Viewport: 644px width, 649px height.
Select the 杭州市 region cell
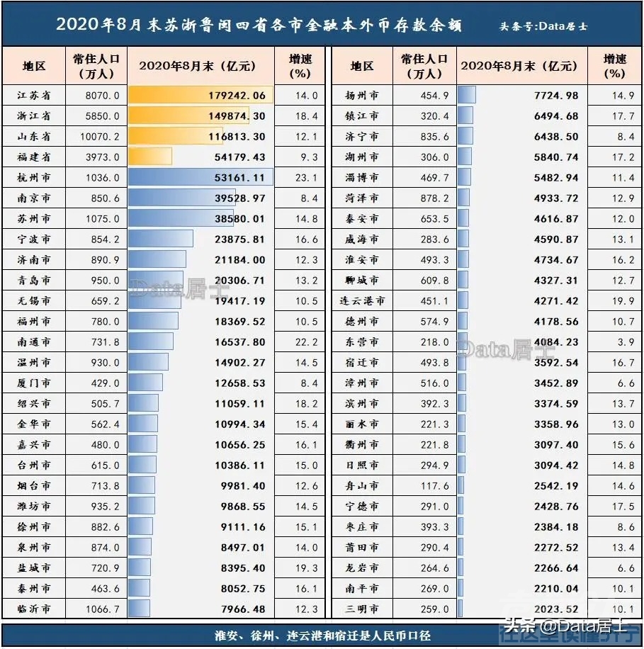(34, 177)
